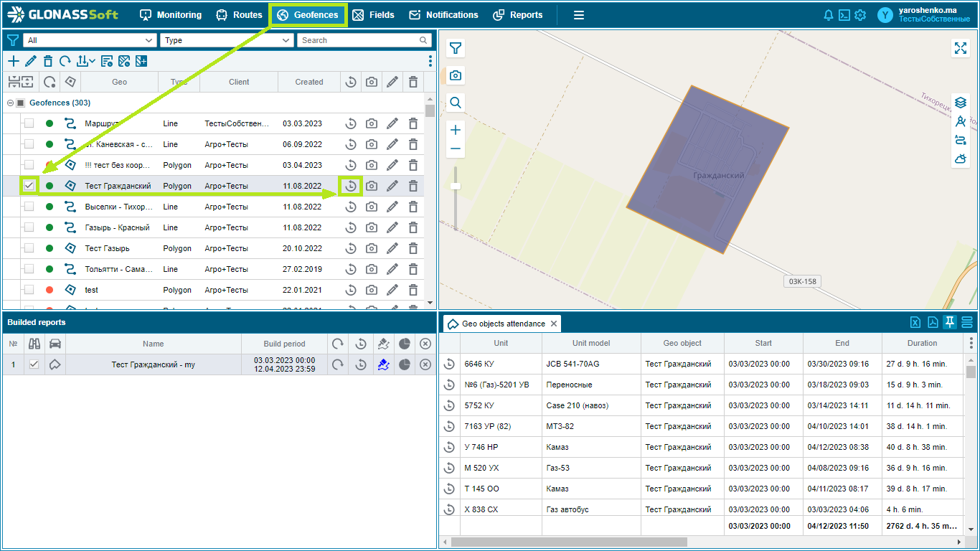Select the Geo objects attendance tab

[501, 324]
